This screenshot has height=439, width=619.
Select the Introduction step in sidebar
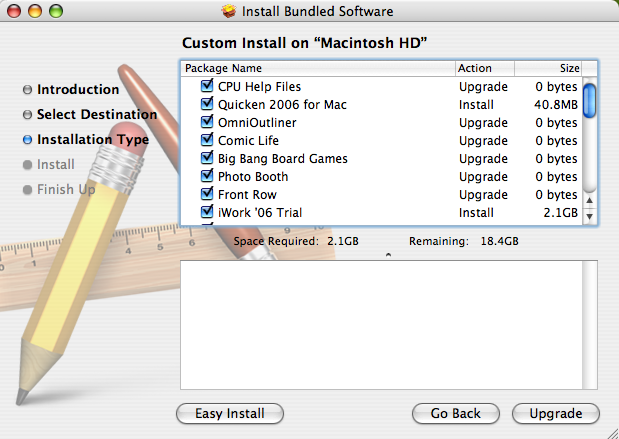[78, 90]
